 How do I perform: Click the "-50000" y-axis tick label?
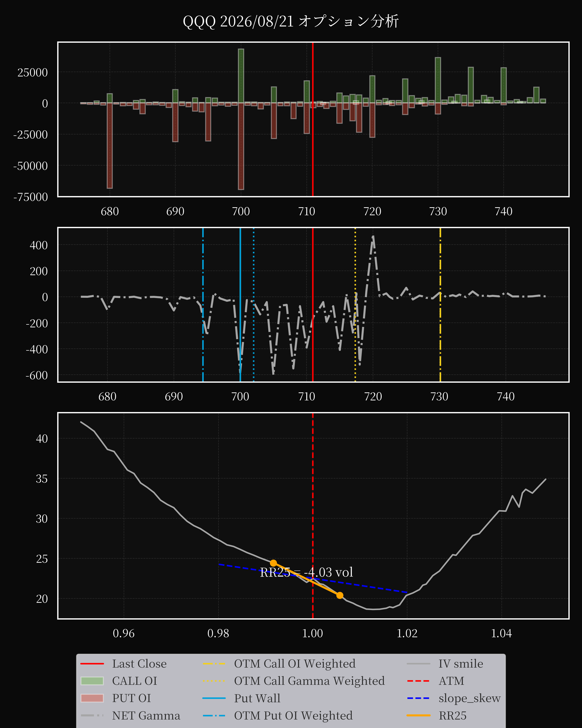coord(31,166)
